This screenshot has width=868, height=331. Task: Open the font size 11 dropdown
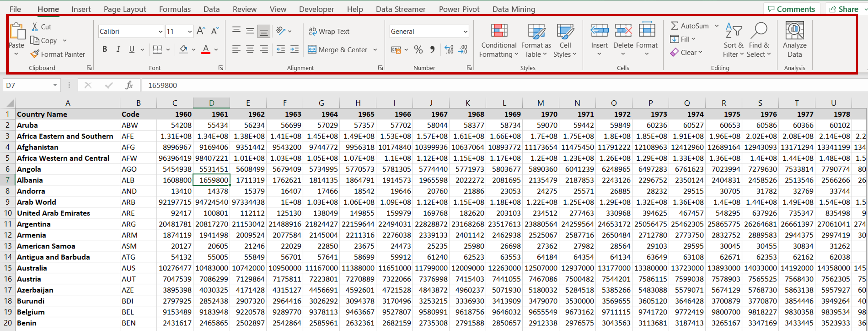190,32
